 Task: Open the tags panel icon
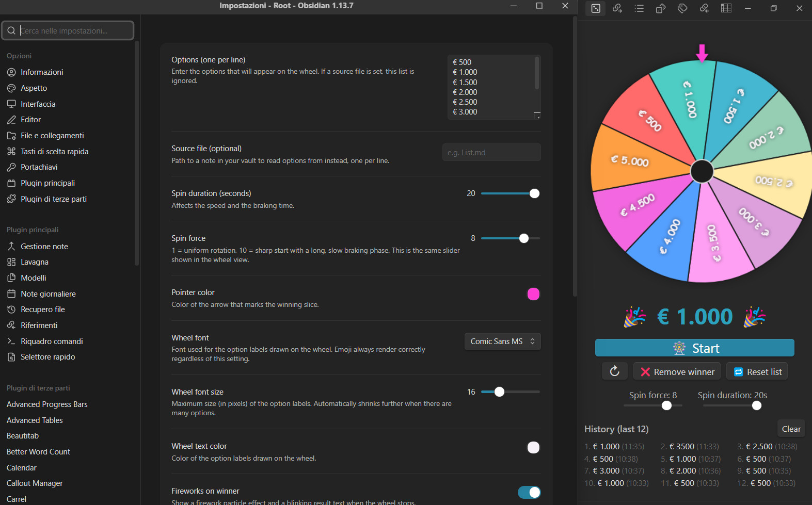pos(682,8)
